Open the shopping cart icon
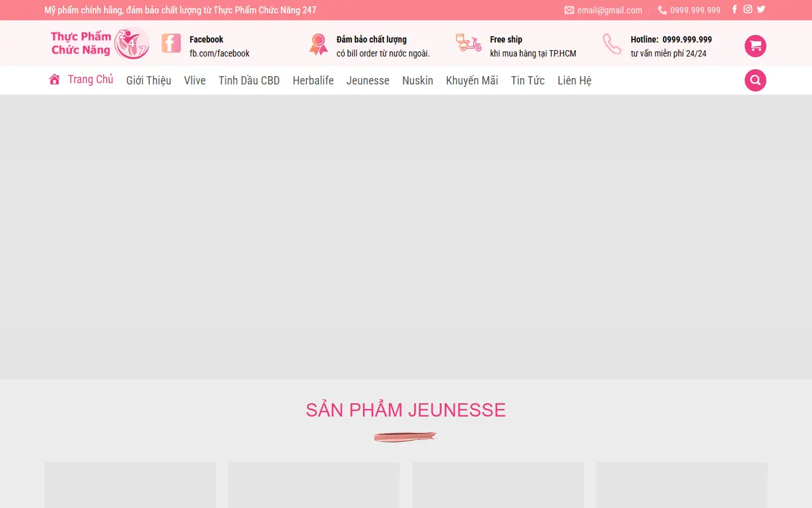 [x=755, y=46]
